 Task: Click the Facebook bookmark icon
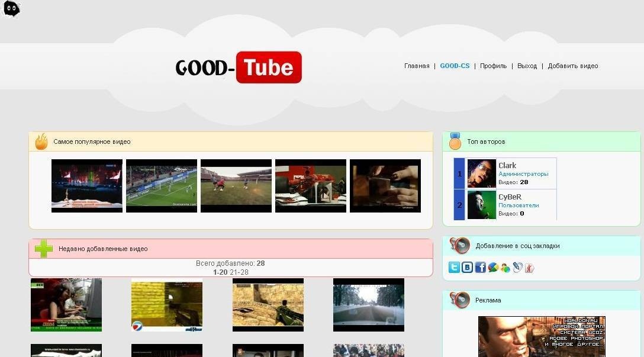click(480, 268)
